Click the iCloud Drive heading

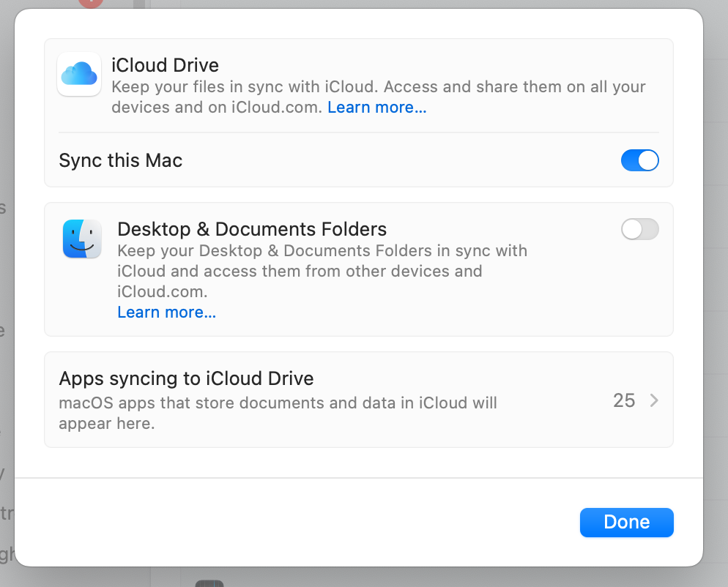tap(165, 65)
